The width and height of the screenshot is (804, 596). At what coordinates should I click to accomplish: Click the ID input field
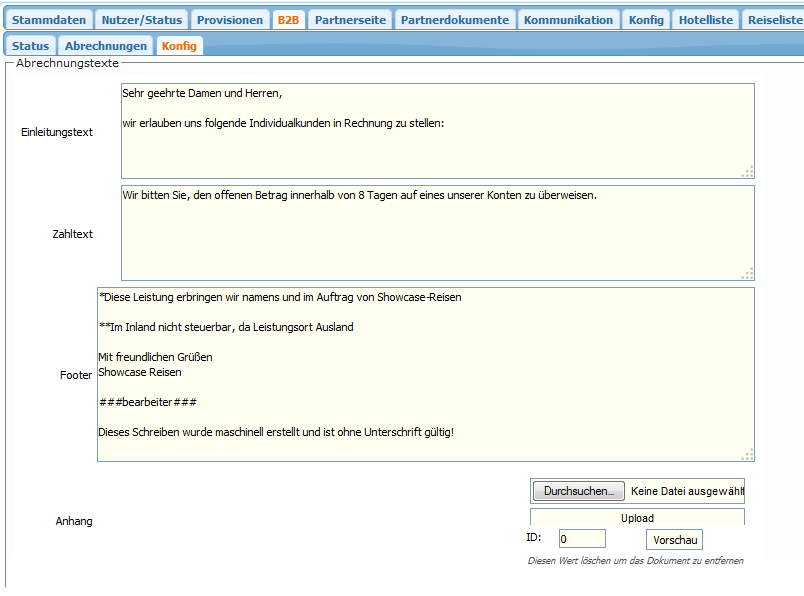coord(581,539)
